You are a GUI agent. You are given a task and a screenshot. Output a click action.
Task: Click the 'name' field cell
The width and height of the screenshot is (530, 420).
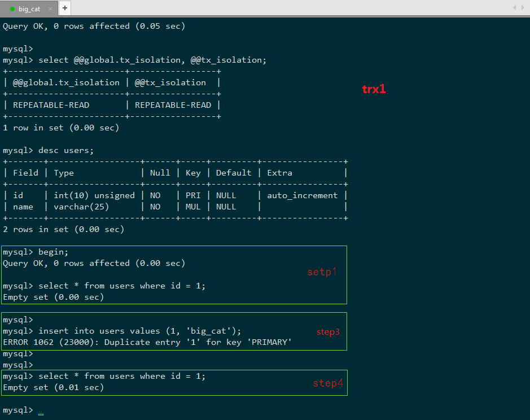point(23,207)
